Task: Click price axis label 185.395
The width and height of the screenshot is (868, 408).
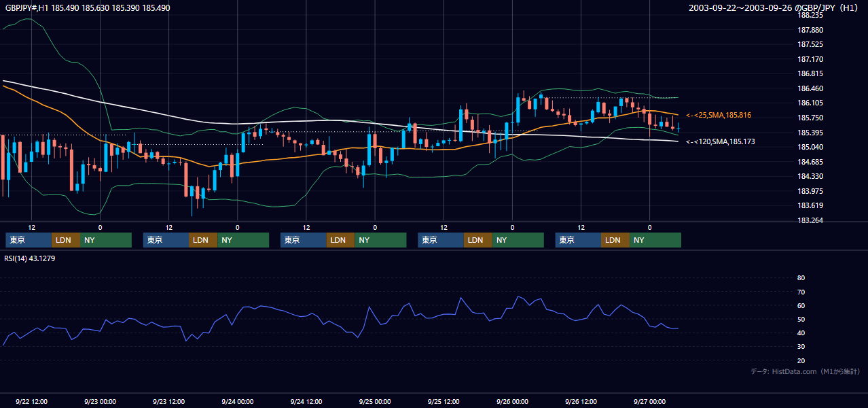Action: 810,133
